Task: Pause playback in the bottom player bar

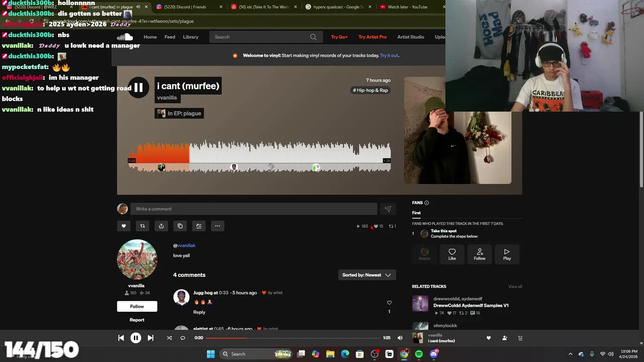Action: coord(136,338)
